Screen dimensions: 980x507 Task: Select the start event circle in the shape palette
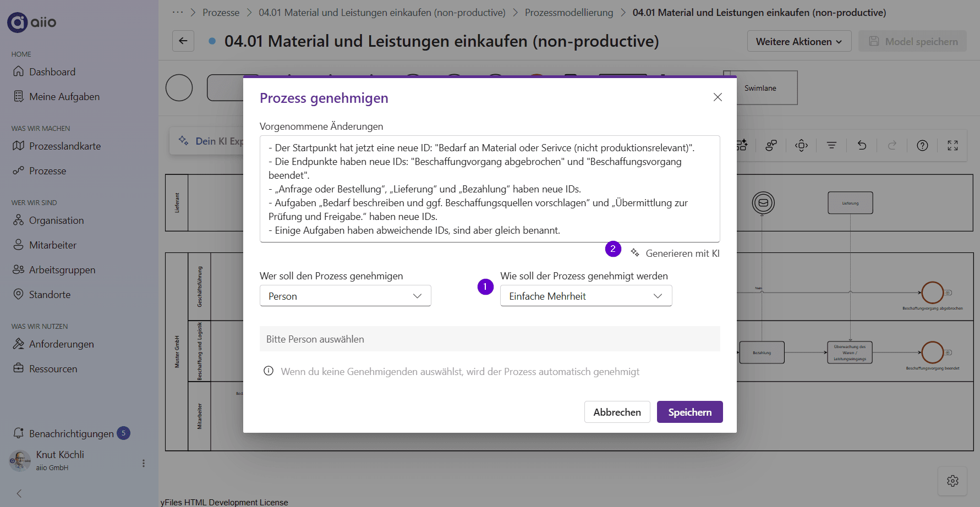pos(179,87)
